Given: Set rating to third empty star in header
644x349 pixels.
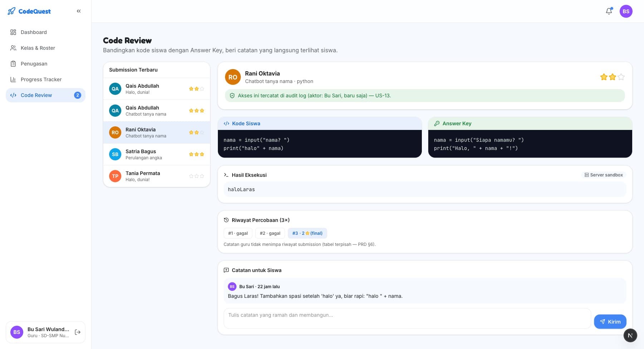Looking at the screenshot, I should [621, 77].
